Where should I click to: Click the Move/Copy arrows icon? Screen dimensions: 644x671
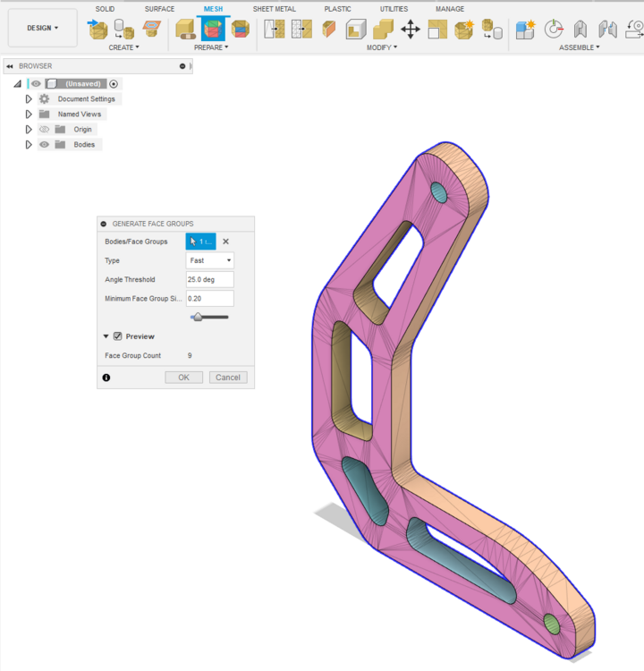410,30
